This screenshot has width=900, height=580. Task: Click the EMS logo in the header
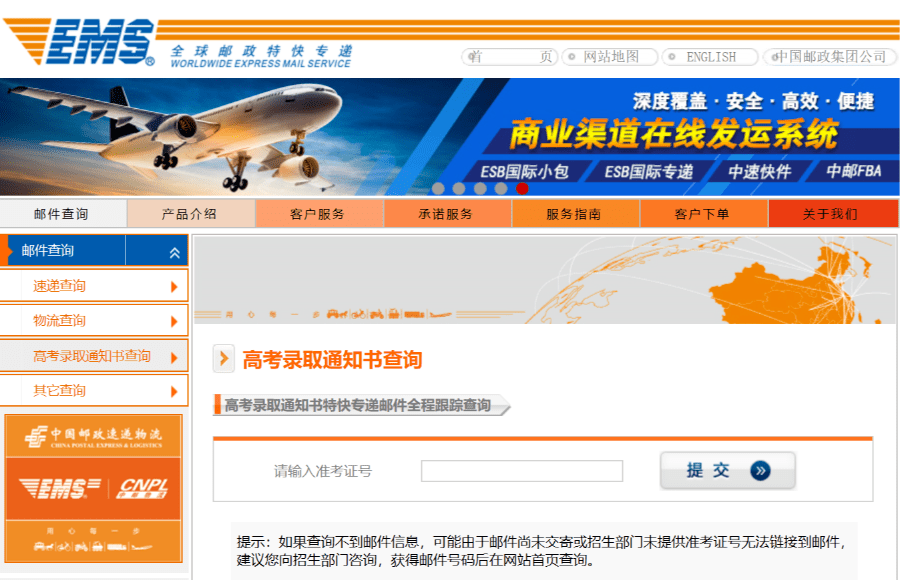[95, 40]
